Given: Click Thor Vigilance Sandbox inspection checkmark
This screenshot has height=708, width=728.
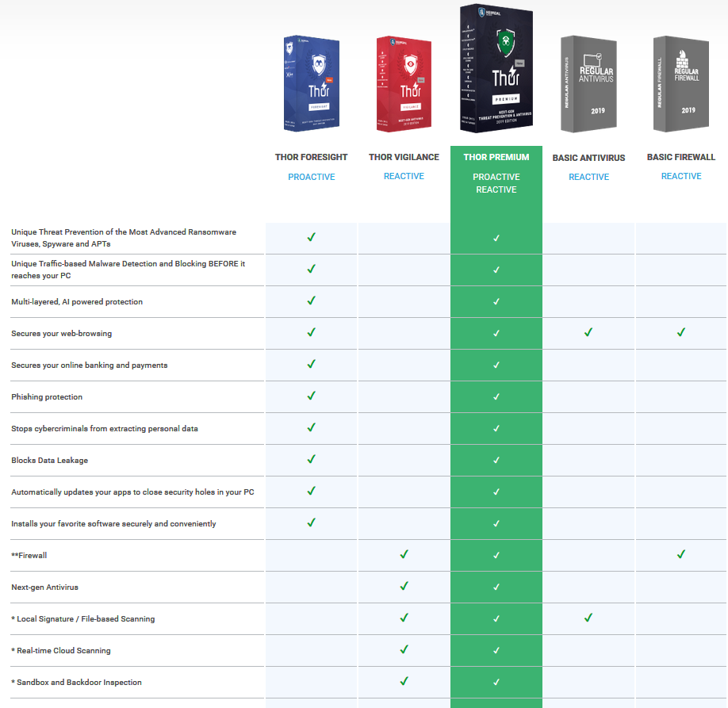Looking at the screenshot, I should (404, 681).
